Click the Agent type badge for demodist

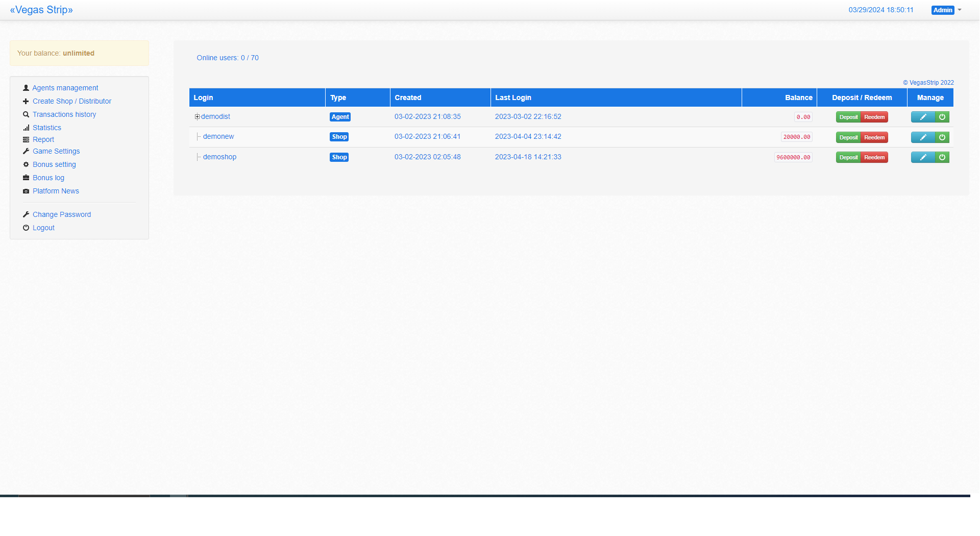(340, 117)
